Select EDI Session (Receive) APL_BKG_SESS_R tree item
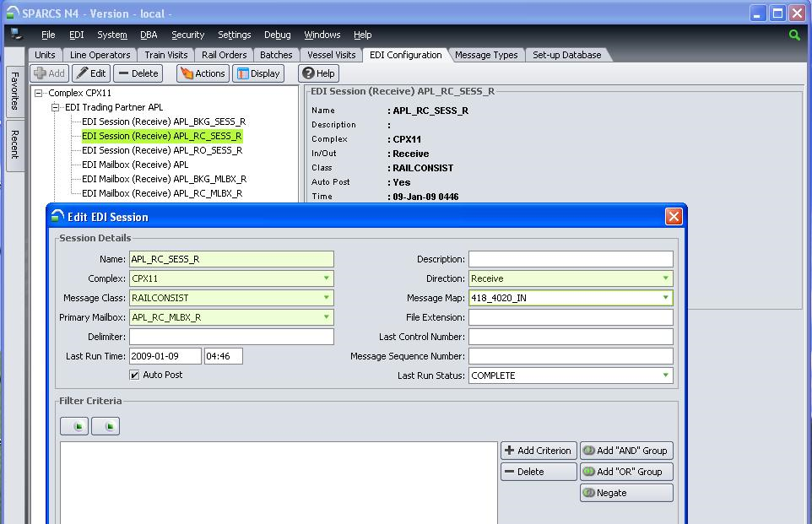Screen dimensions: 812x524 click(164, 122)
